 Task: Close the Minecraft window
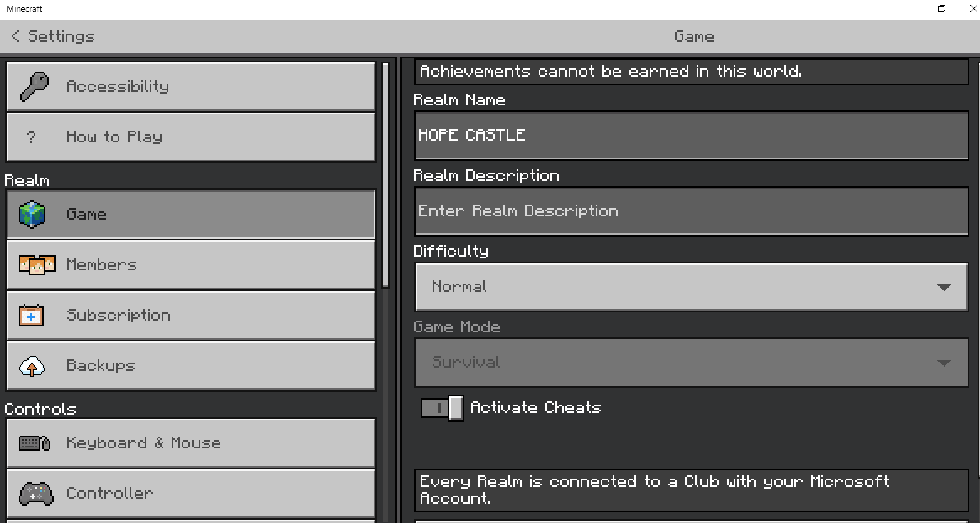click(x=973, y=8)
